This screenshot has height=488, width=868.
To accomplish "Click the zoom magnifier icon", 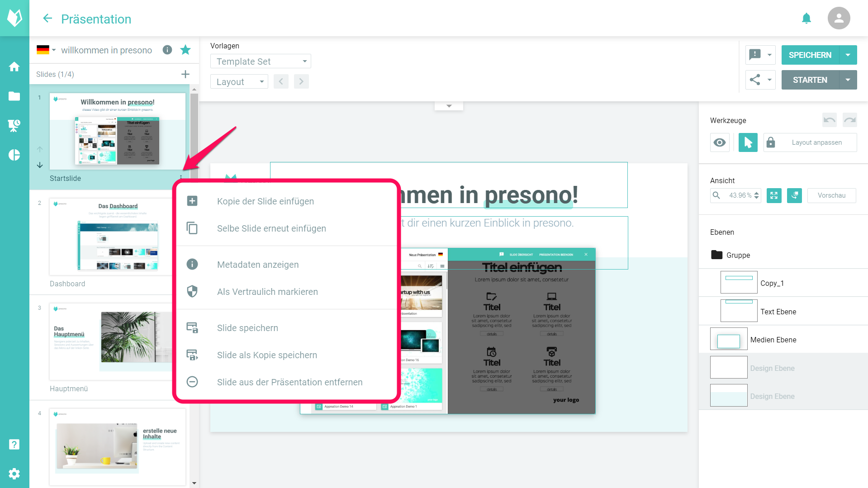I will pyautogui.click(x=716, y=195).
